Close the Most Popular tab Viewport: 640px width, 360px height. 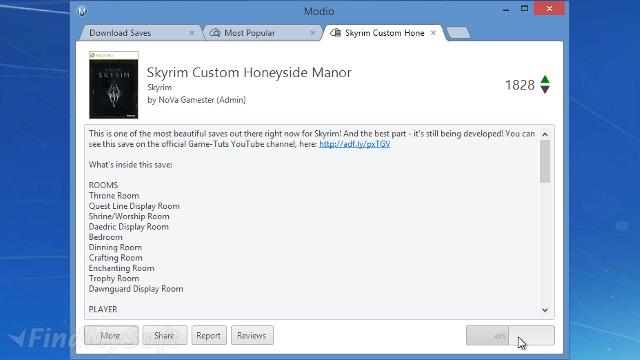point(312,33)
